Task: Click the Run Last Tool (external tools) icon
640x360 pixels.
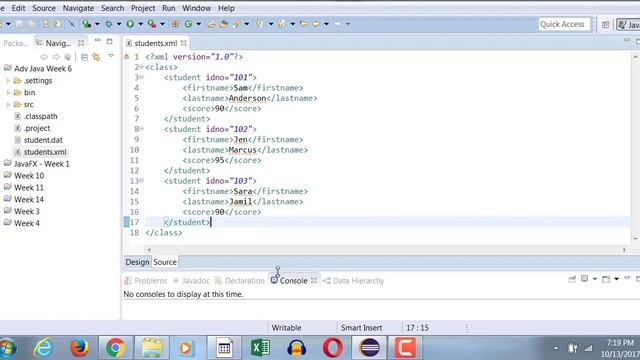Action: tap(152, 24)
